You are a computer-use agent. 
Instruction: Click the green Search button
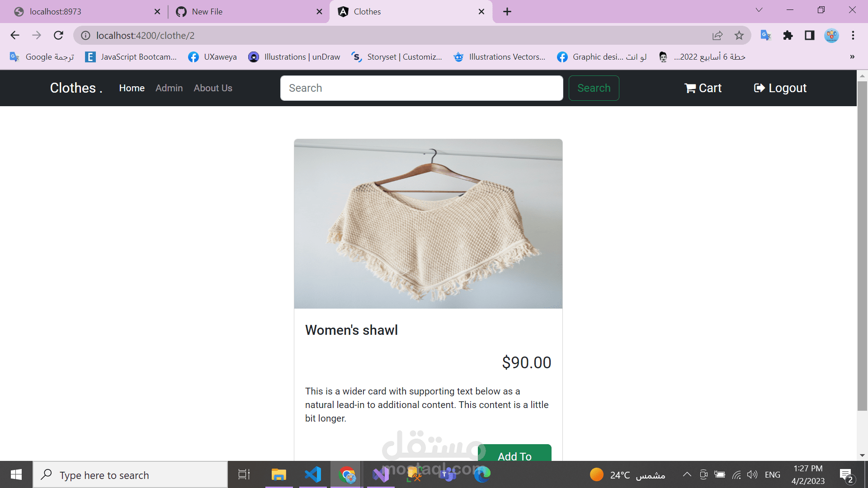pos(594,88)
